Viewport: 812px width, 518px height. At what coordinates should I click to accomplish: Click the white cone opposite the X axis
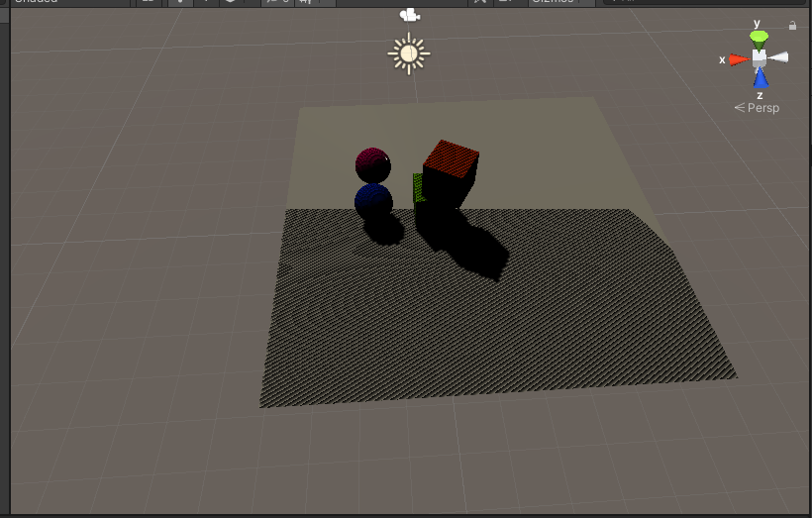(780, 57)
